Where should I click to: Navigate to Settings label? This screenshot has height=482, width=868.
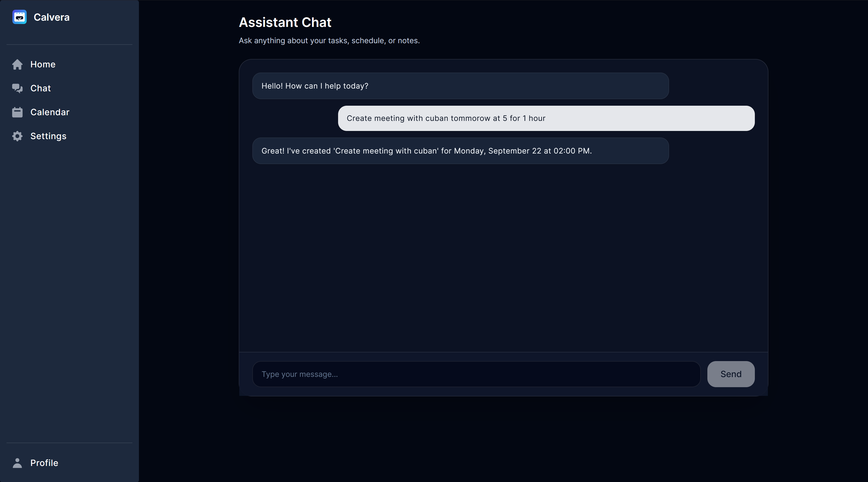48,136
